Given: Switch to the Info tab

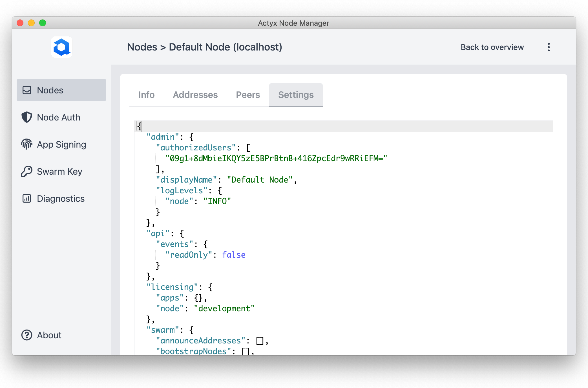Looking at the screenshot, I should (x=146, y=95).
